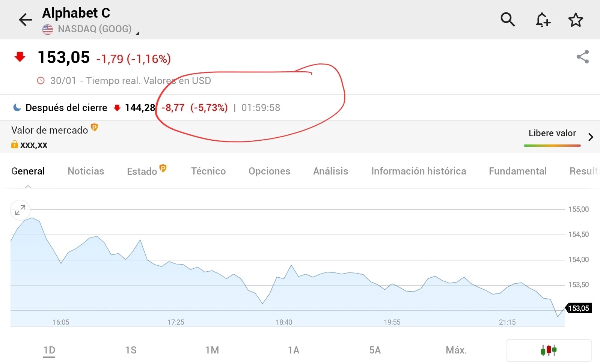Tap the lock icon beside xxx,xx

[15, 144]
